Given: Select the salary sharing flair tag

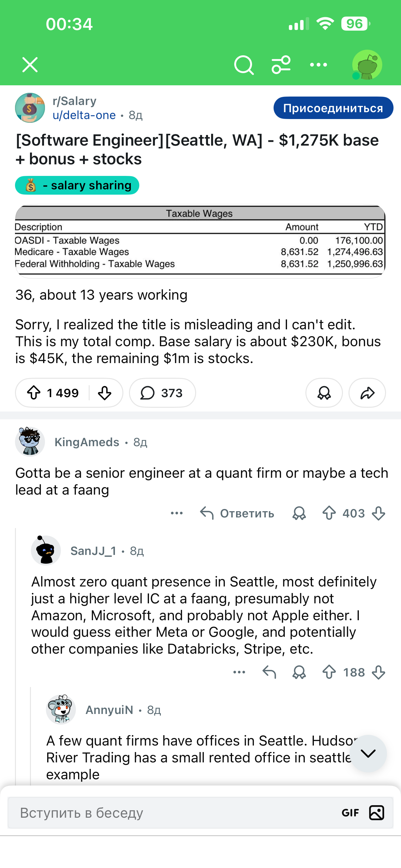Looking at the screenshot, I should 77,185.
